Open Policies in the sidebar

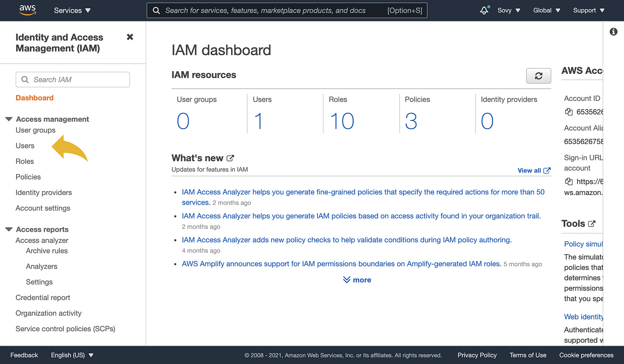point(28,177)
